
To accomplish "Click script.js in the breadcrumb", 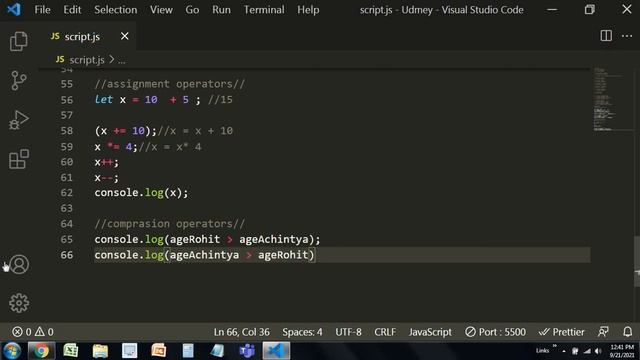I will pos(87,60).
